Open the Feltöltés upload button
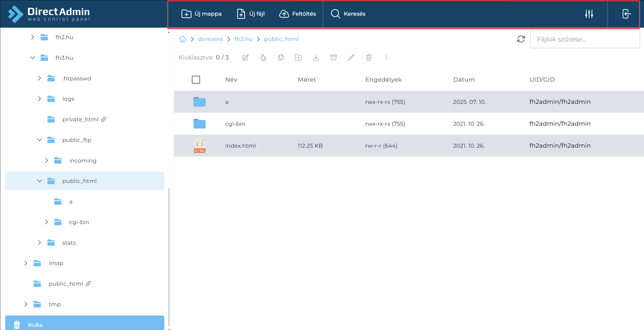 pos(298,14)
